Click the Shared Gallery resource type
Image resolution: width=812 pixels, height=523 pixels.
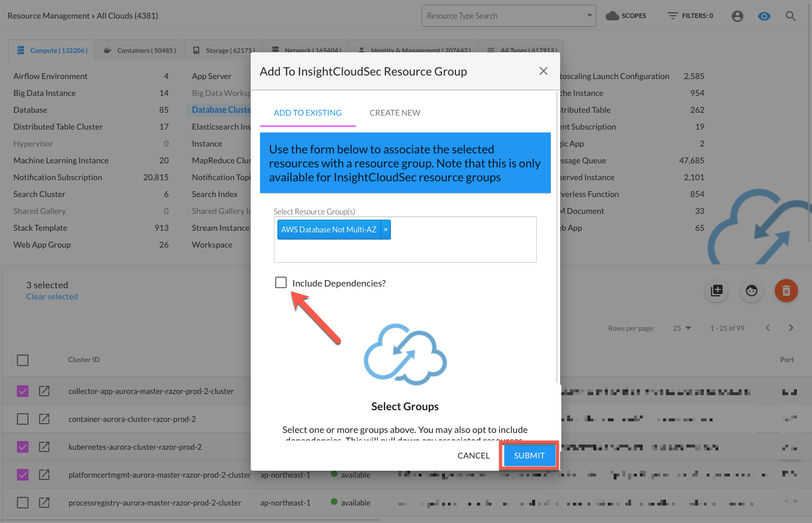[x=40, y=211]
